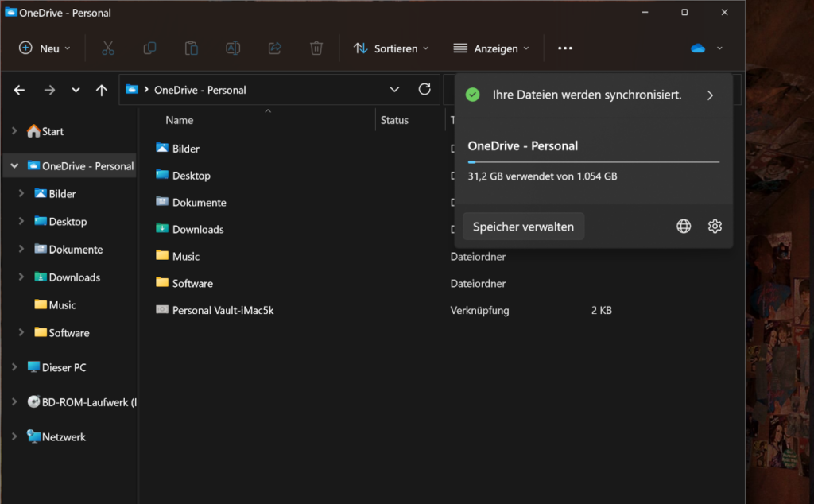Open recent locations dropdown arrow
The height and width of the screenshot is (504, 814).
pyautogui.click(x=76, y=90)
